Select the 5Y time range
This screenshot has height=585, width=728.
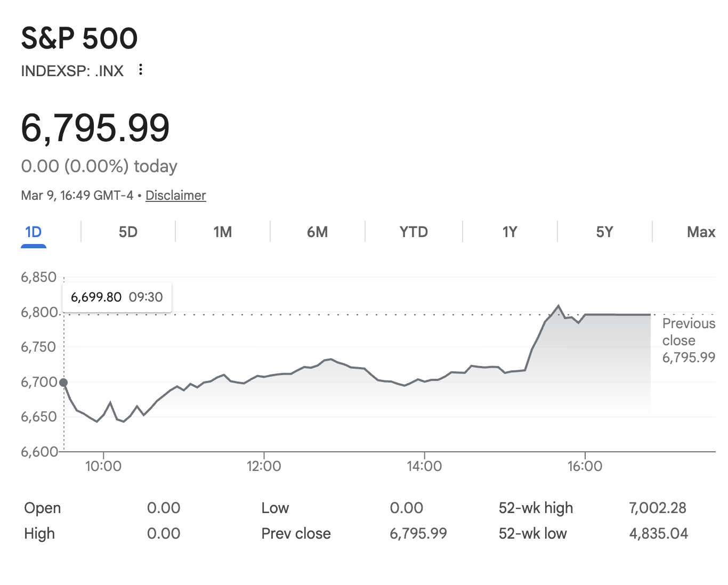coord(605,232)
